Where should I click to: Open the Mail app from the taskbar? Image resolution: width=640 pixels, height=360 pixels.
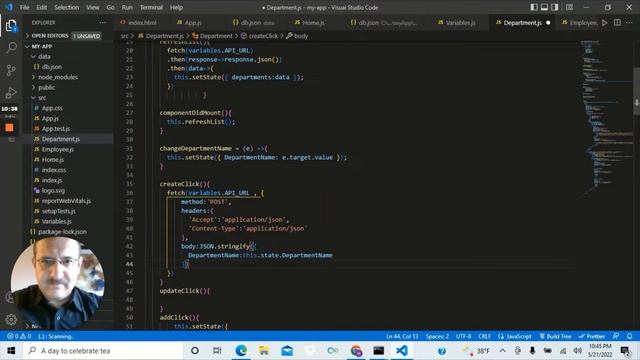coord(287,351)
